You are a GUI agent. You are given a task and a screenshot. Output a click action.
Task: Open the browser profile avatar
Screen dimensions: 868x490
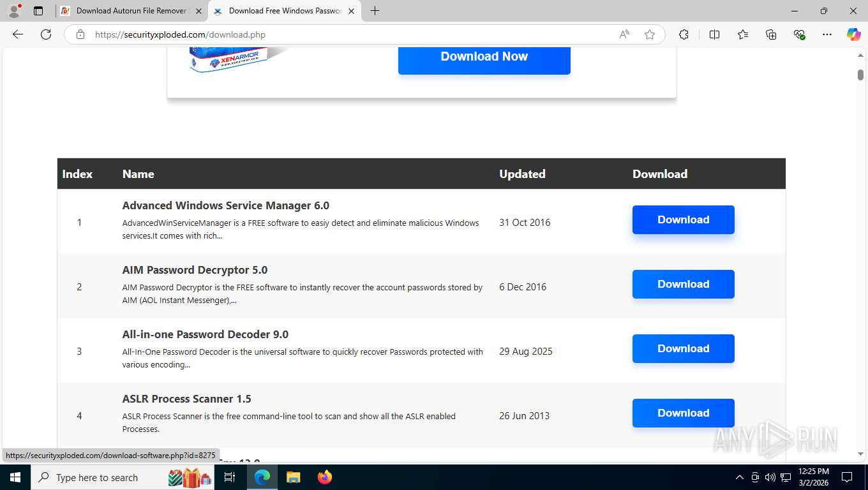pyautogui.click(x=14, y=10)
